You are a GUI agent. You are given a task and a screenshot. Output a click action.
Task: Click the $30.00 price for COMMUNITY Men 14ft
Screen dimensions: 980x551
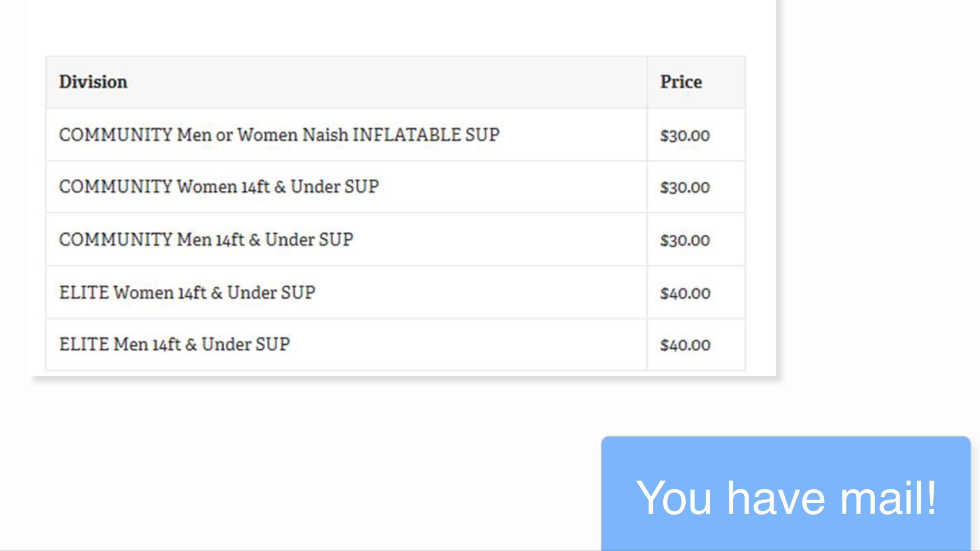click(685, 240)
